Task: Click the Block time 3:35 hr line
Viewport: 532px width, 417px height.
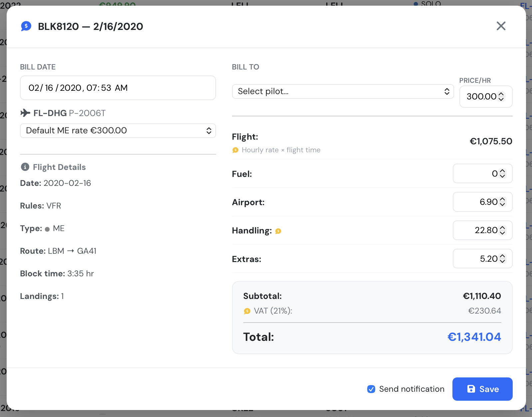Action: click(57, 274)
